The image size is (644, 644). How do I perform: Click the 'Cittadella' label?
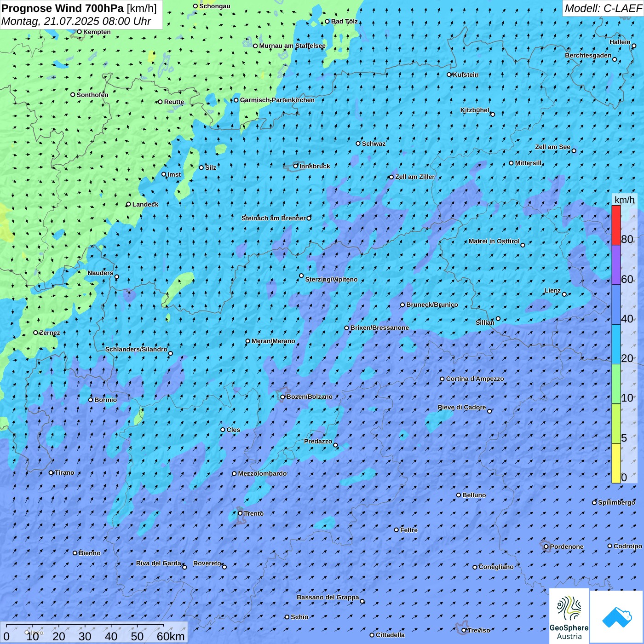391,635
